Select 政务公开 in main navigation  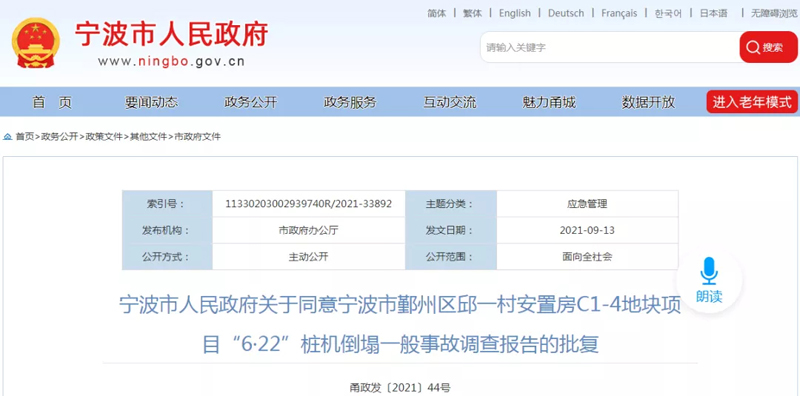pos(251,102)
